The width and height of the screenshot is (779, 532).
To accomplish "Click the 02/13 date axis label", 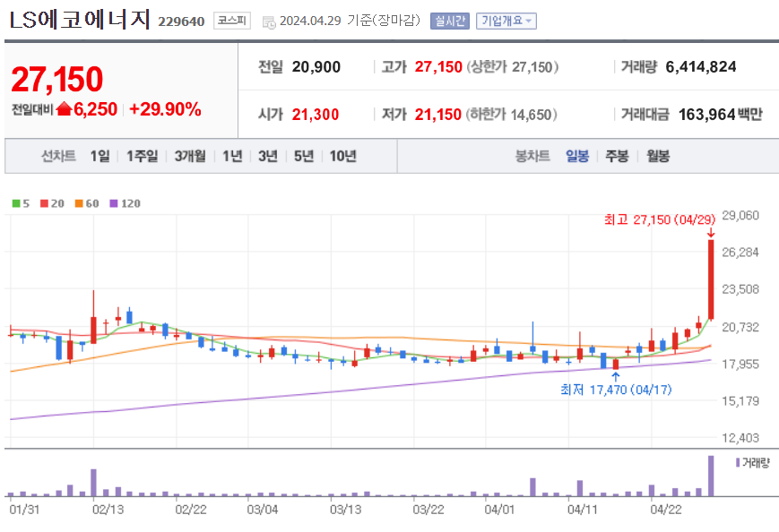I will click(x=108, y=510).
